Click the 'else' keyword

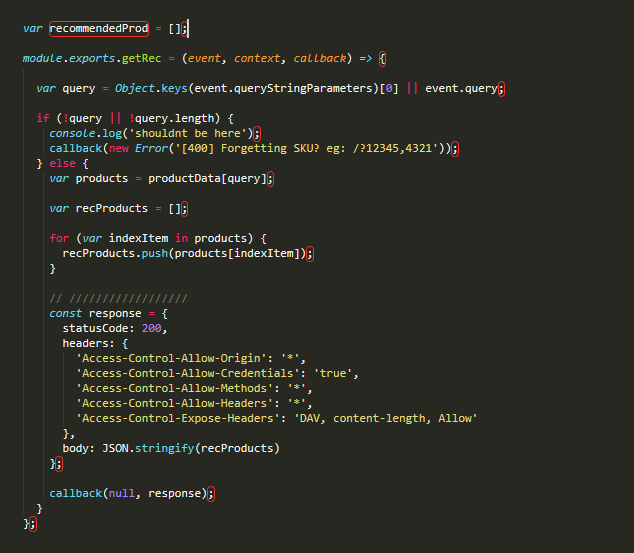[x=62, y=163]
